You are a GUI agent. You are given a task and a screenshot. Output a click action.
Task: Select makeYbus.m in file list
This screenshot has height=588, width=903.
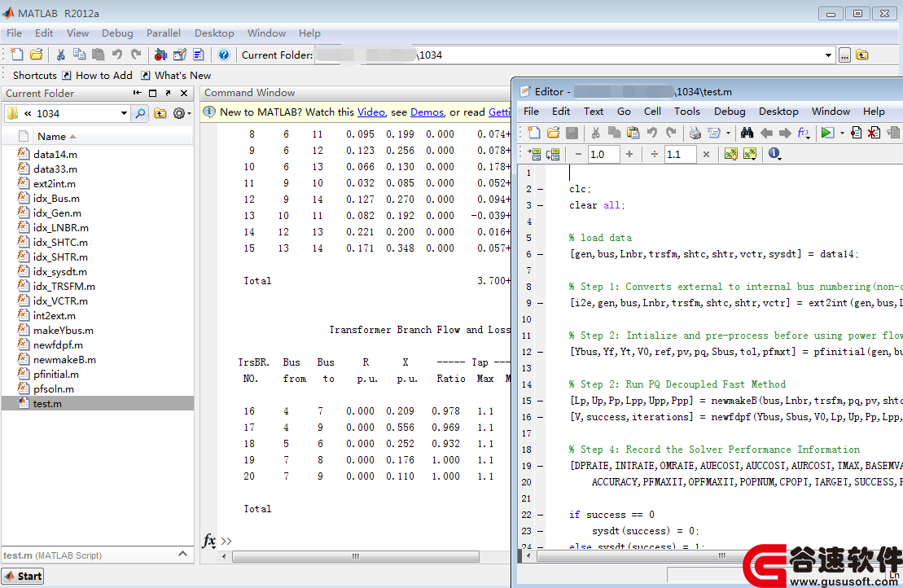coord(63,331)
